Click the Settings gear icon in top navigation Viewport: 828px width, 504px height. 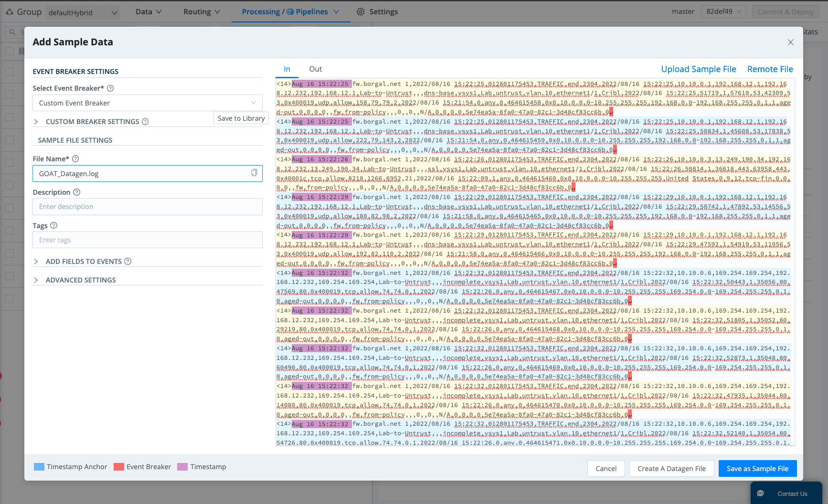[x=361, y=12]
